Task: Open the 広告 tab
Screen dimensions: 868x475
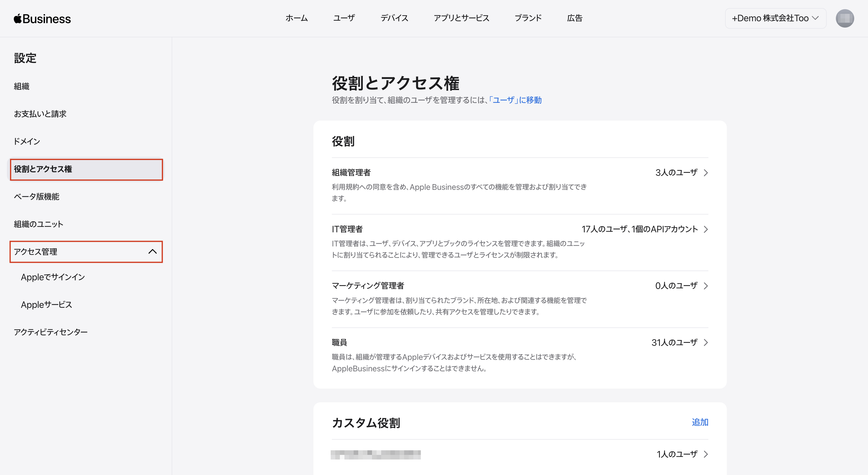Action: [575, 18]
